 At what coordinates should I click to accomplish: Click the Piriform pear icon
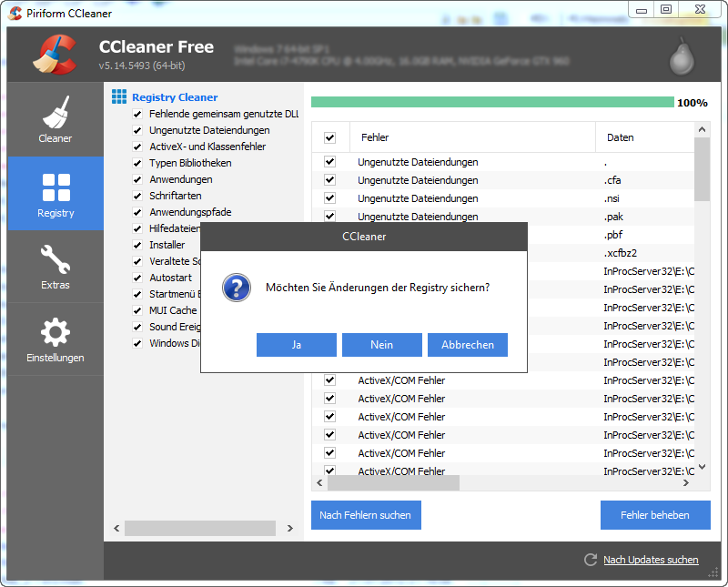click(x=681, y=57)
